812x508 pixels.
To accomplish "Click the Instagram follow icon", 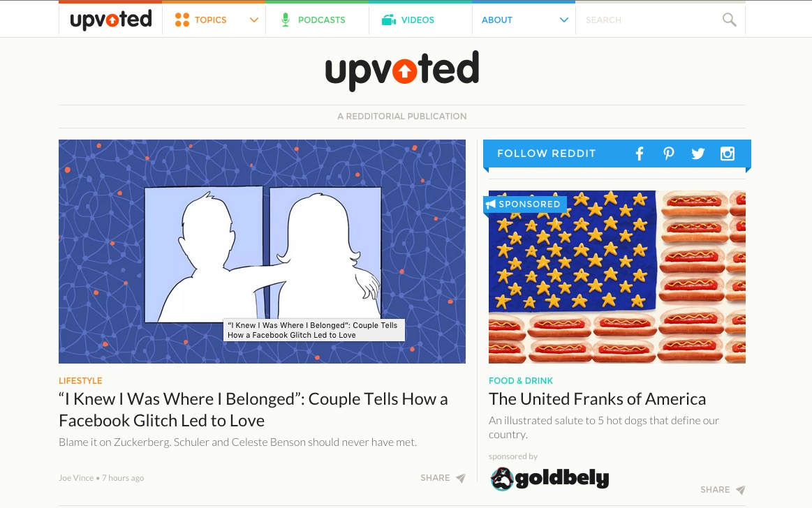I will (x=728, y=154).
